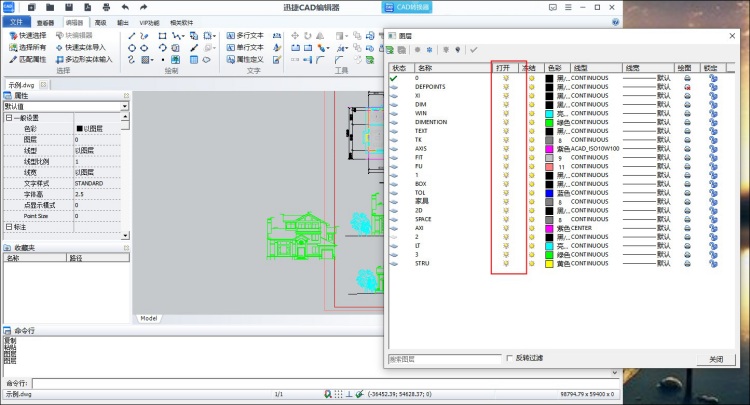Click the help icon at ribbon right
The image size is (750, 405).
click(x=616, y=22)
